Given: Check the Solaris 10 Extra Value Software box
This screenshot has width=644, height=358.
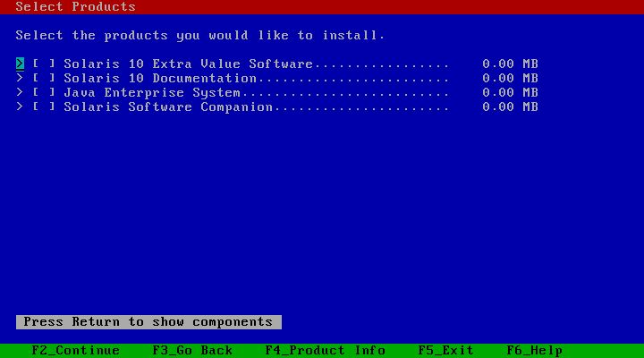Looking at the screenshot, I should [x=44, y=64].
